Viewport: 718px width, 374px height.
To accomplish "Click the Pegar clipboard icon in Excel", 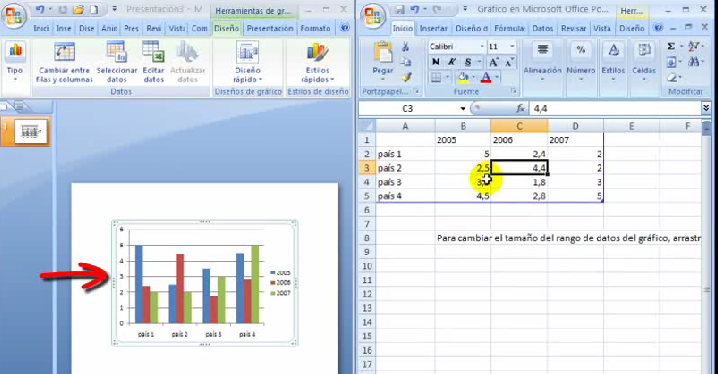I will (x=382, y=53).
